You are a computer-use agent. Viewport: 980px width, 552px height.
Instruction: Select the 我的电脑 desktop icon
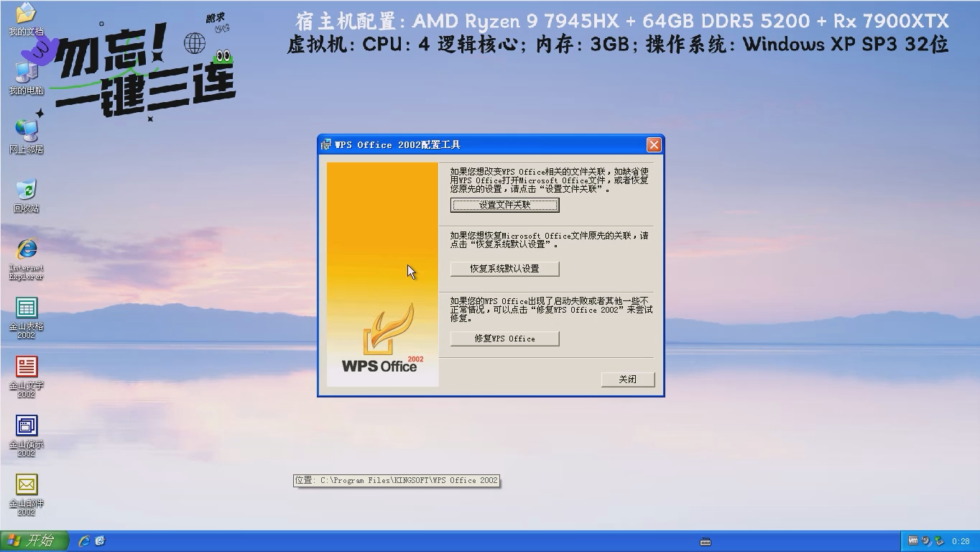tap(26, 78)
